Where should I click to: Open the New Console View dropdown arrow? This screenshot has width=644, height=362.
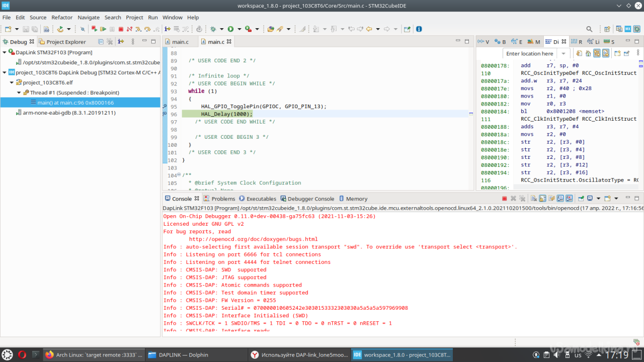point(616,199)
